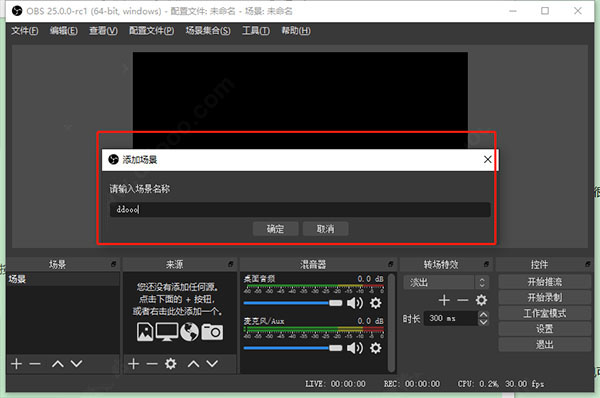The height and width of the screenshot is (398, 600).
Task: Minimize the OBS window
Action: coord(513,11)
